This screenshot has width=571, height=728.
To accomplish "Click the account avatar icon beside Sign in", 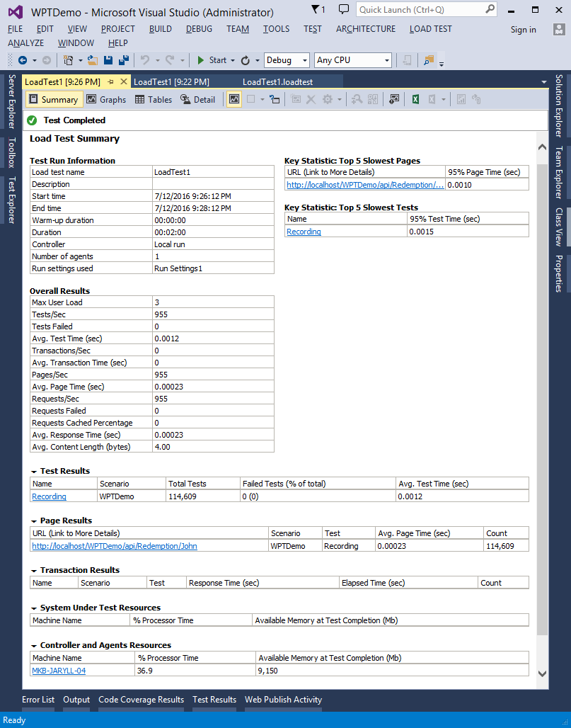I will coord(558,29).
